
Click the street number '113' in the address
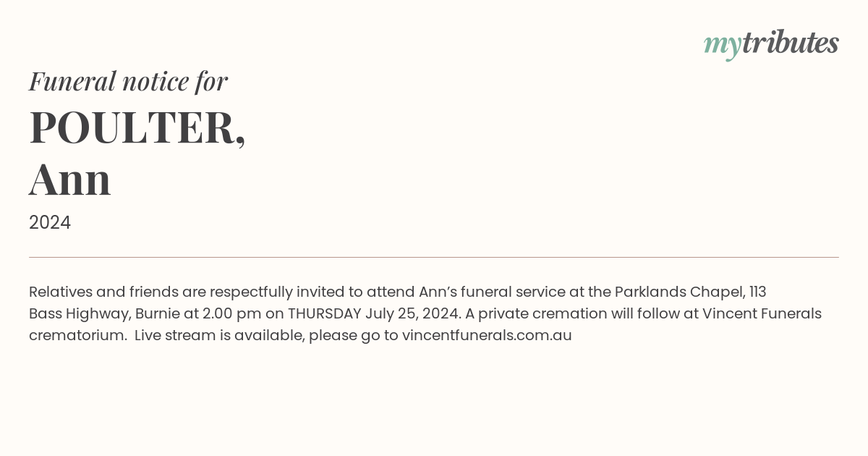click(757, 292)
